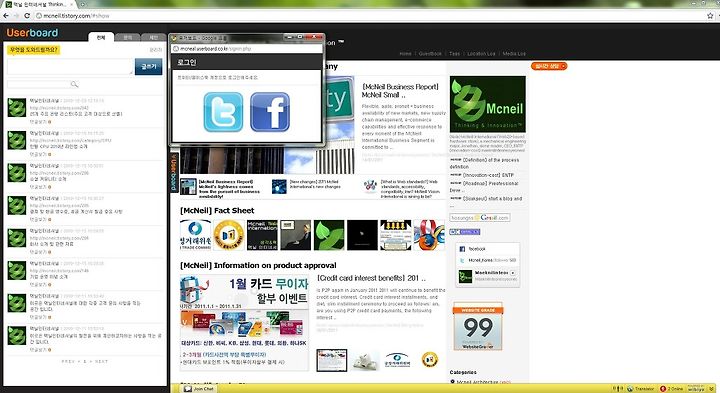Click the last post's green avatar
Viewport: 720px width, 393px height.
(x=17, y=336)
